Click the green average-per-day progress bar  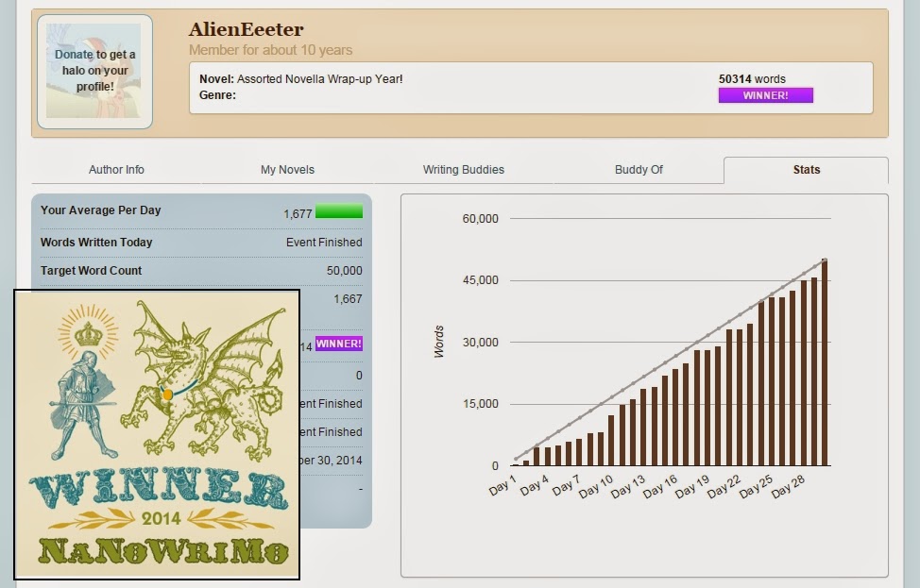click(339, 211)
